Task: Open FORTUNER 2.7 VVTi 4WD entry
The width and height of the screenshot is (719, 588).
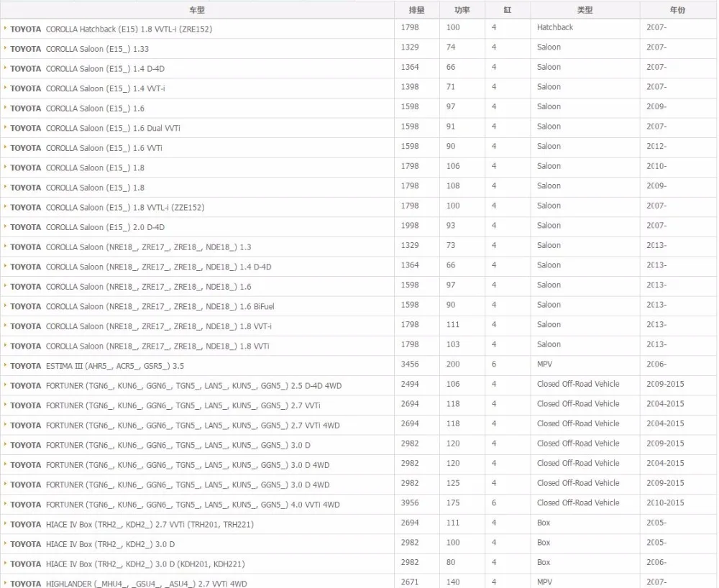Action: 175,426
